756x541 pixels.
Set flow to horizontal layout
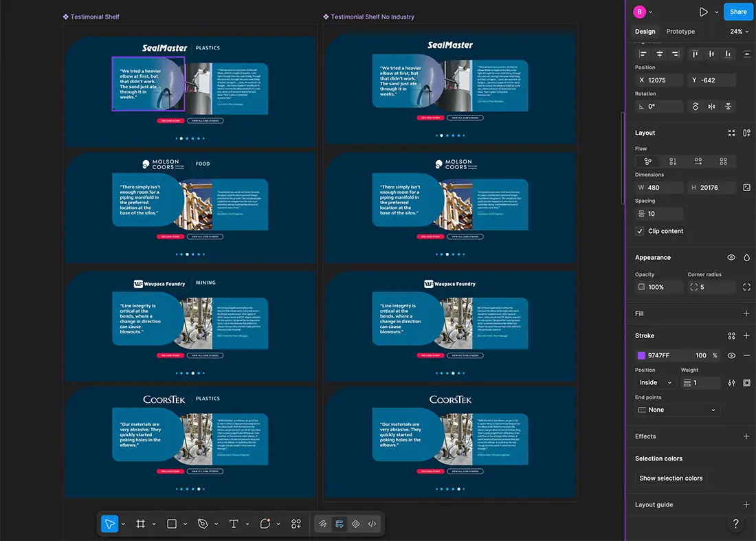pyautogui.click(x=698, y=162)
